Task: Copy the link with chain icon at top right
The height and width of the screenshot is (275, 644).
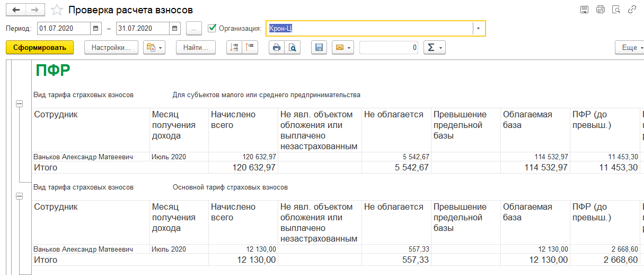Action: (x=631, y=10)
